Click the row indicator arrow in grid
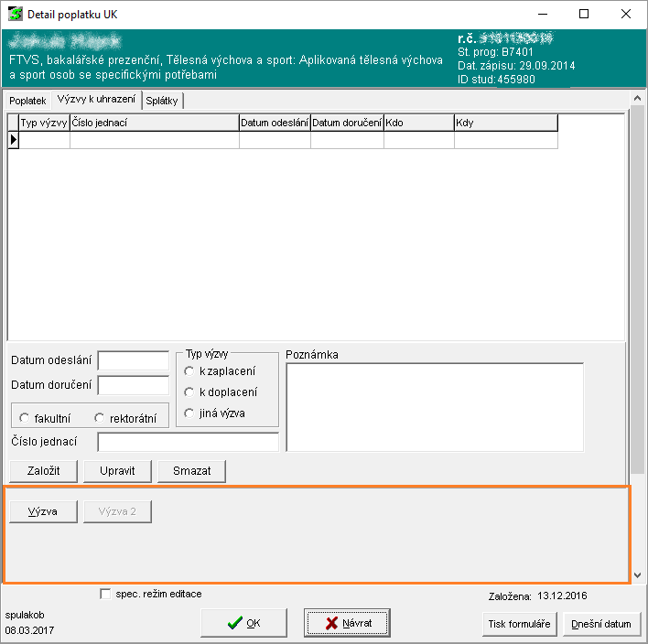The width and height of the screenshot is (648, 644). point(14,140)
